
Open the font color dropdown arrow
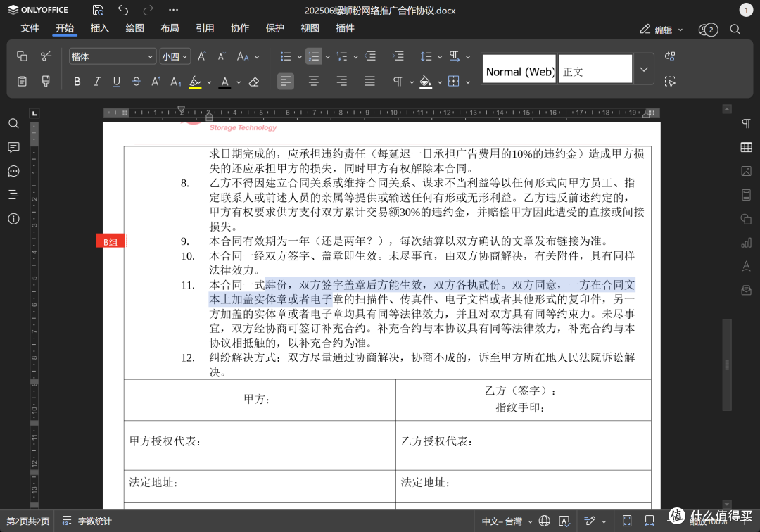coord(239,82)
